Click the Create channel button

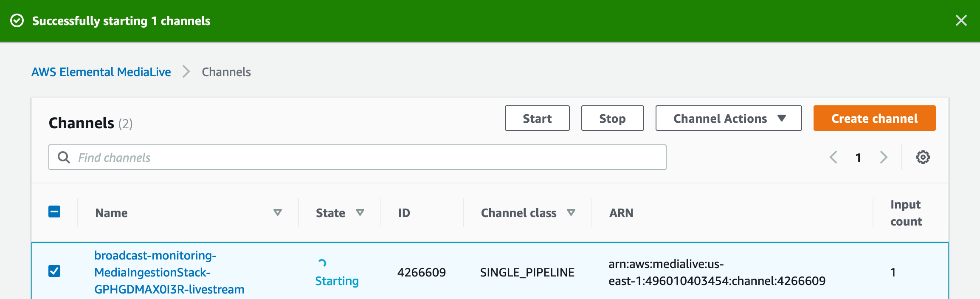tap(874, 118)
